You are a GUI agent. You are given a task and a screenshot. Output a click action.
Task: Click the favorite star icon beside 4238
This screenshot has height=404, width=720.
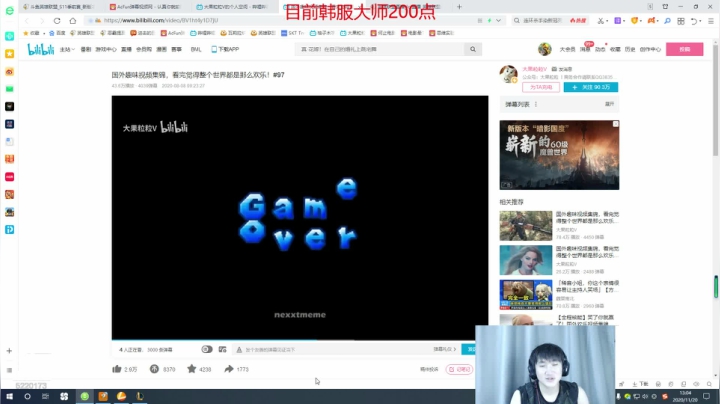(191, 369)
